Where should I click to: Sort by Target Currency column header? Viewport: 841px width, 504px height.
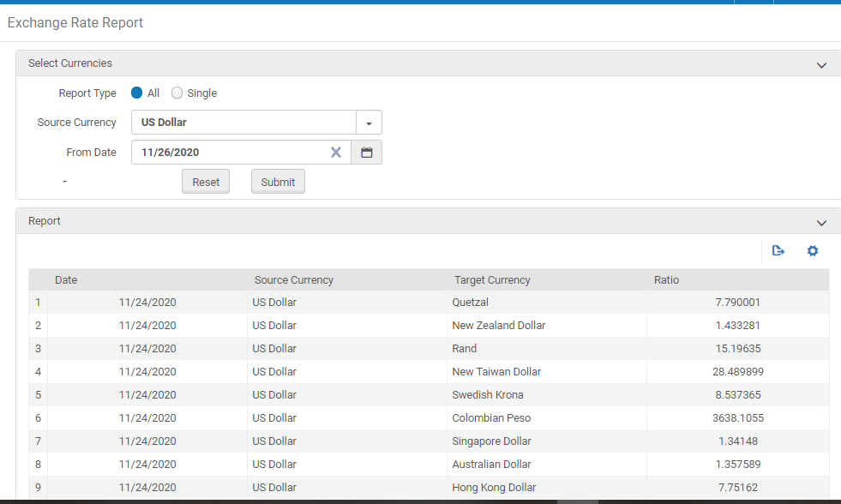click(492, 280)
